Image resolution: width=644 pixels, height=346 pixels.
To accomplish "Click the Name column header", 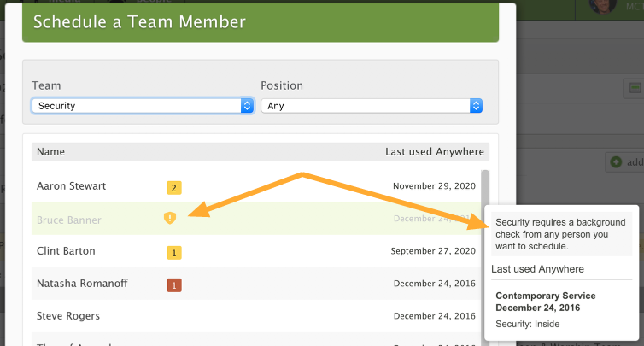I will click(x=50, y=151).
